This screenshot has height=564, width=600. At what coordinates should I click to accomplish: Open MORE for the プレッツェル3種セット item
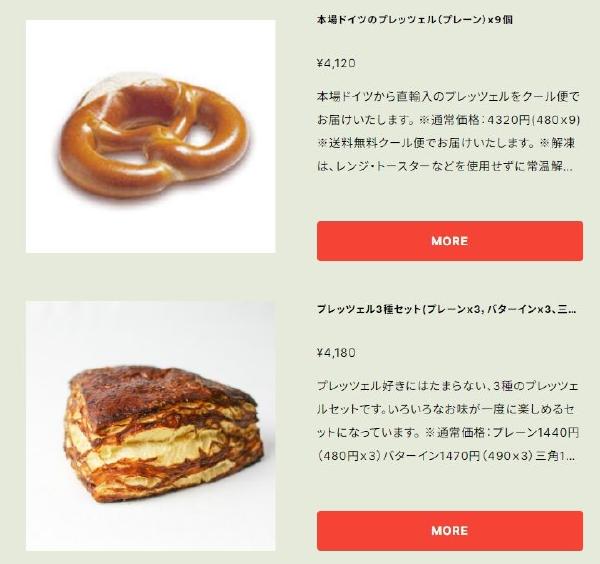click(450, 531)
